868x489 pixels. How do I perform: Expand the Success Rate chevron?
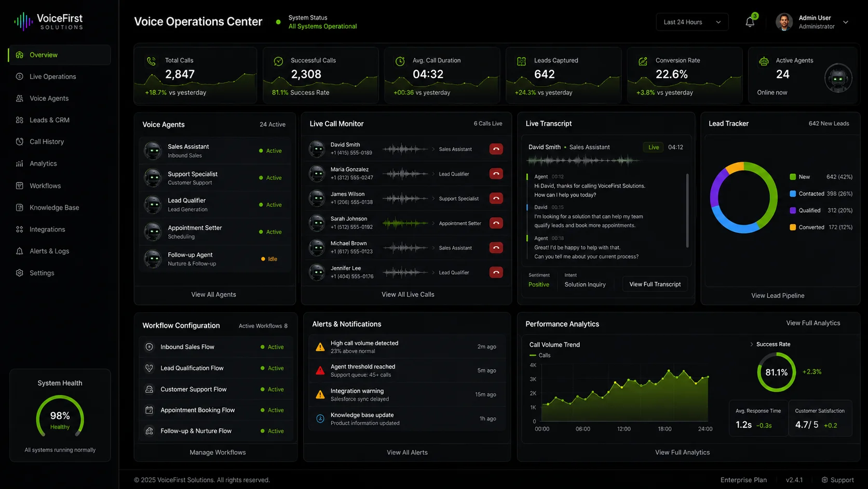(751, 345)
